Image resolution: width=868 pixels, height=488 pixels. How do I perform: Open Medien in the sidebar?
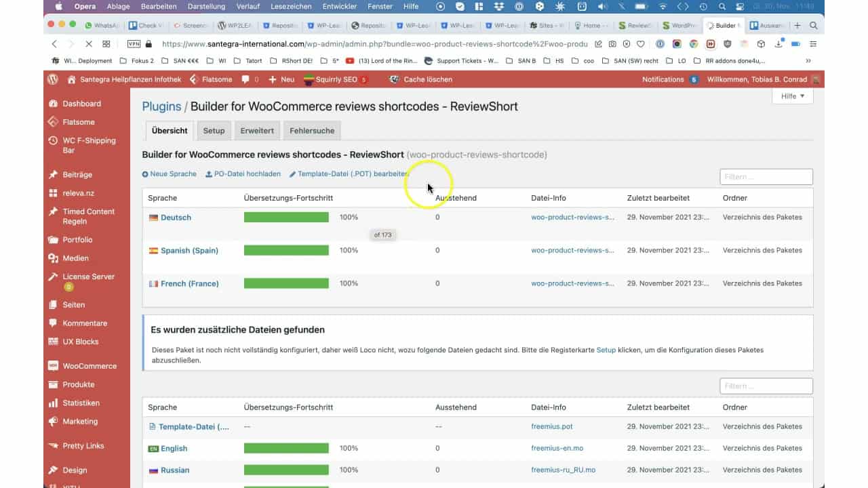click(75, 258)
